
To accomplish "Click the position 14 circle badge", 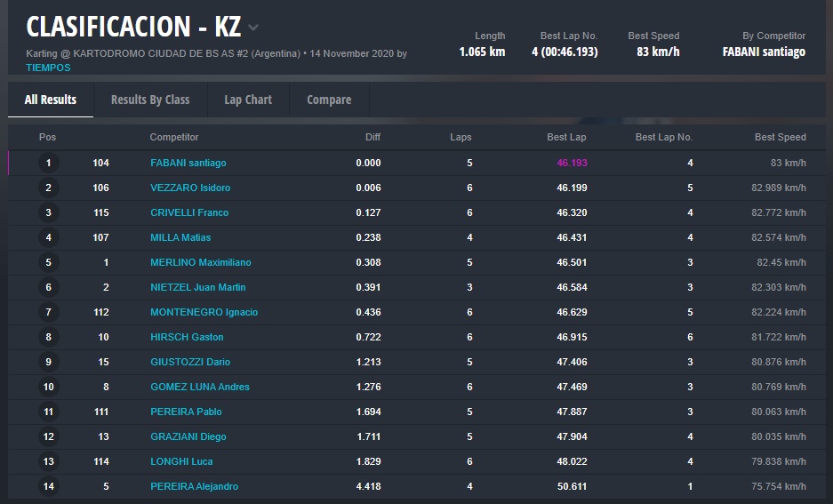I will click(x=48, y=486).
